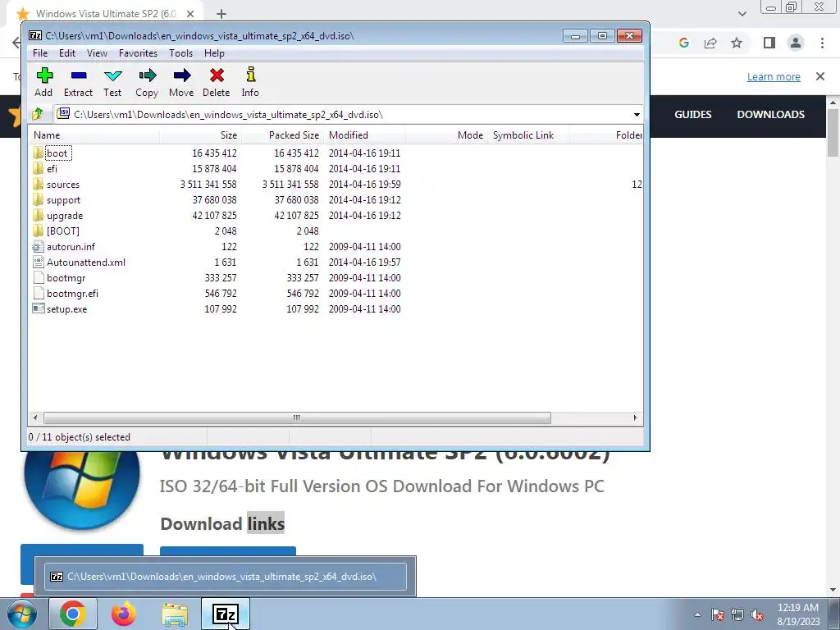Sort by the Packed Size column
Image resolution: width=840 pixels, height=630 pixels.
(282, 135)
